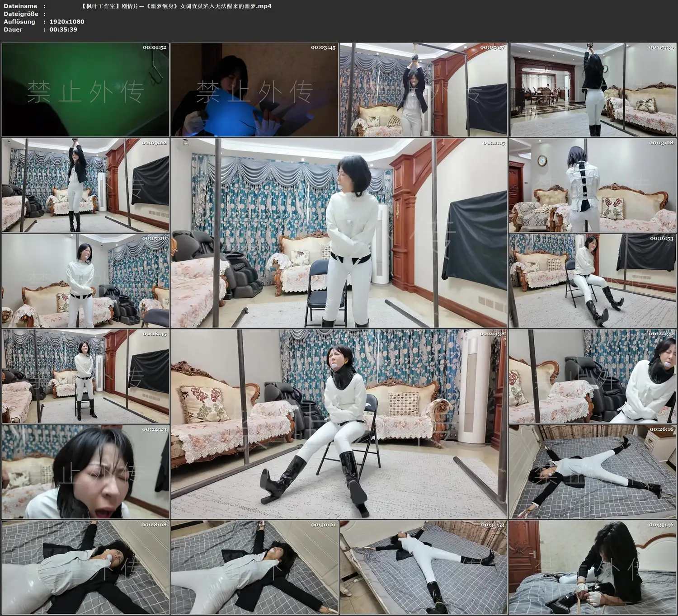Select the 00:09:22 thumbnail

85,185
